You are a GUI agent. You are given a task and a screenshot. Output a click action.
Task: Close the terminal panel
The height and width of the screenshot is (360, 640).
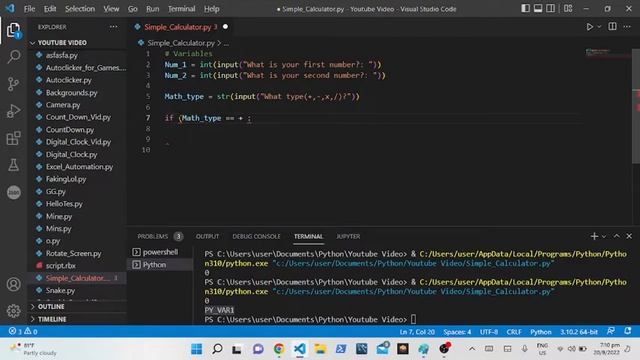(629, 236)
